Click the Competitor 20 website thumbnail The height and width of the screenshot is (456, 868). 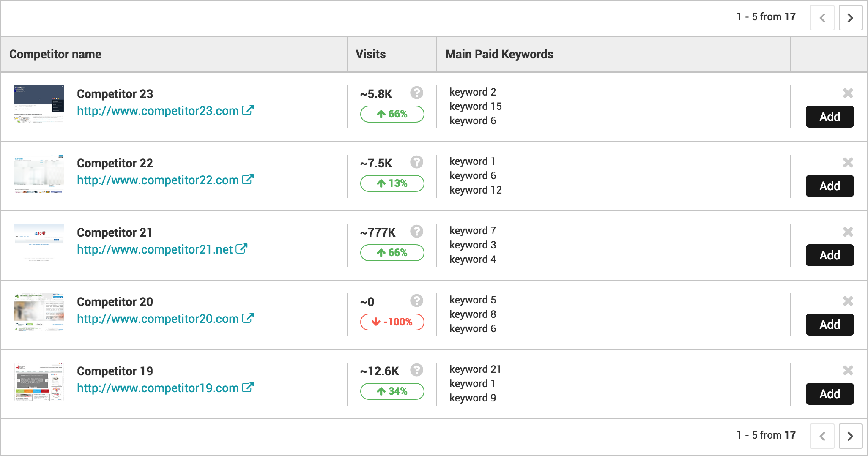(x=39, y=312)
